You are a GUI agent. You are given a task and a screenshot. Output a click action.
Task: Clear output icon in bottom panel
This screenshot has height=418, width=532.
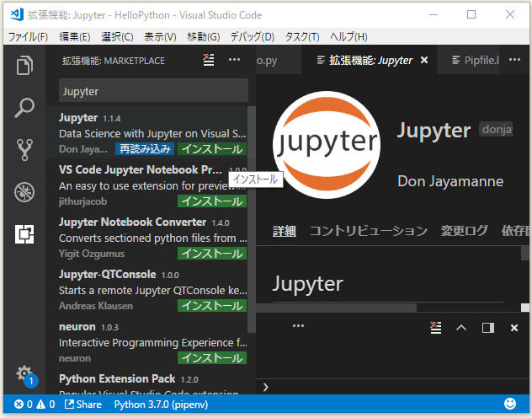coord(436,328)
